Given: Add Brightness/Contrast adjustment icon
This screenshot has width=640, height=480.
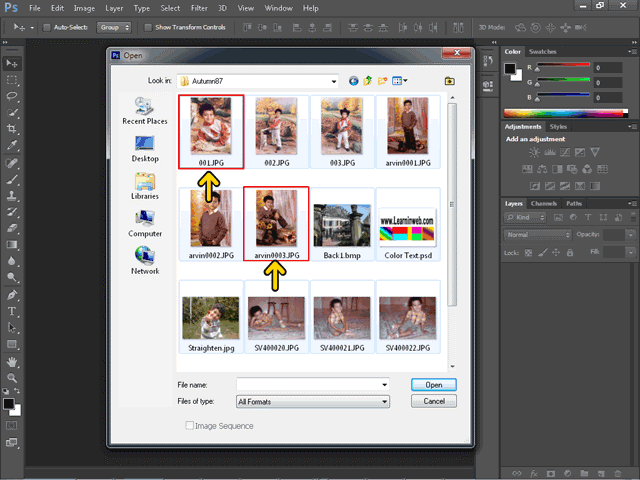Looking at the screenshot, I should pyautogui.click(x=534, y=153).
